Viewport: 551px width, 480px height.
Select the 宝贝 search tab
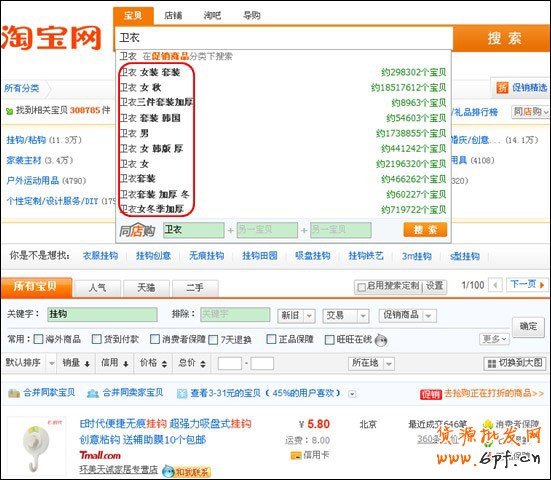(133, 15)
